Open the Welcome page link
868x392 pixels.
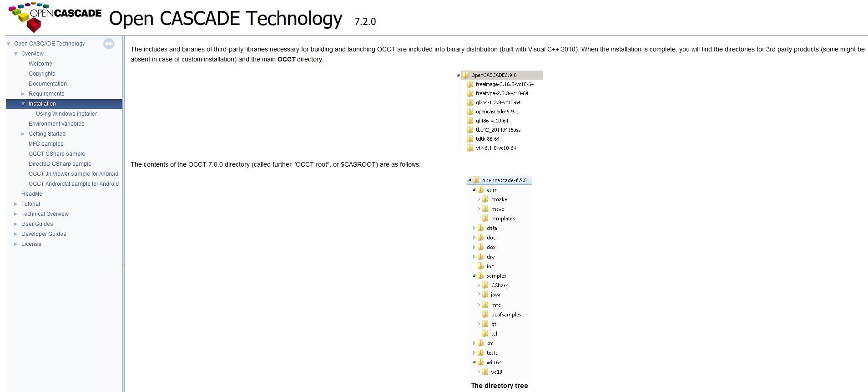point(40,64)
